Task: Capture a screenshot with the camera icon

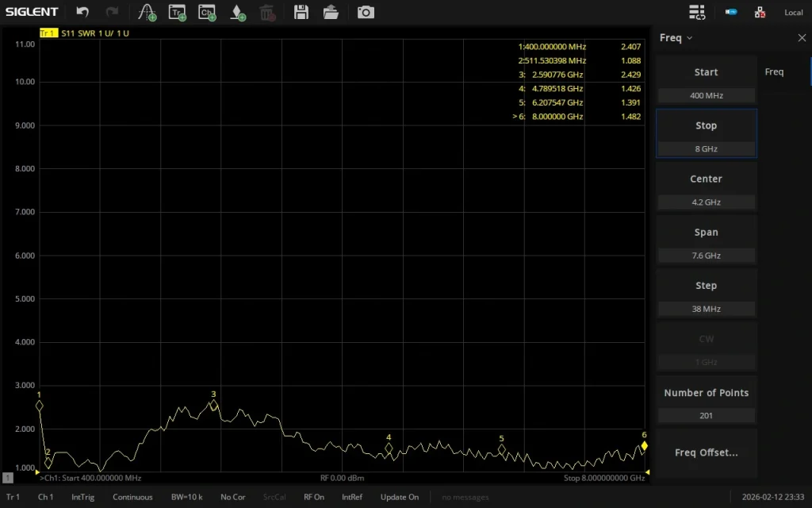Action: coord(366,12)
